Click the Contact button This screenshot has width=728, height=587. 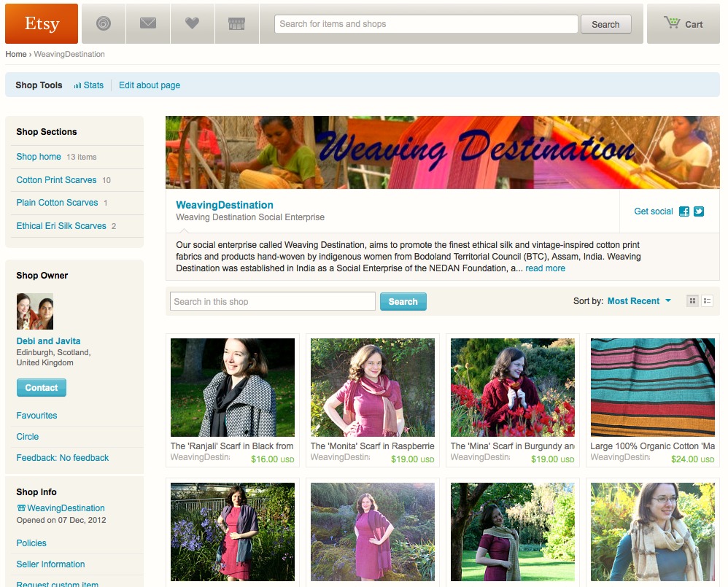click(42, 388)
